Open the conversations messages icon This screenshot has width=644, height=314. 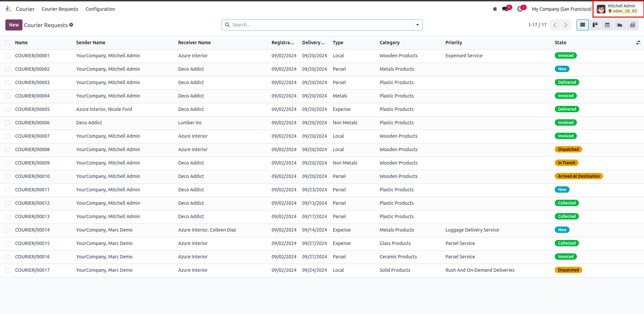tap(505, 9)
